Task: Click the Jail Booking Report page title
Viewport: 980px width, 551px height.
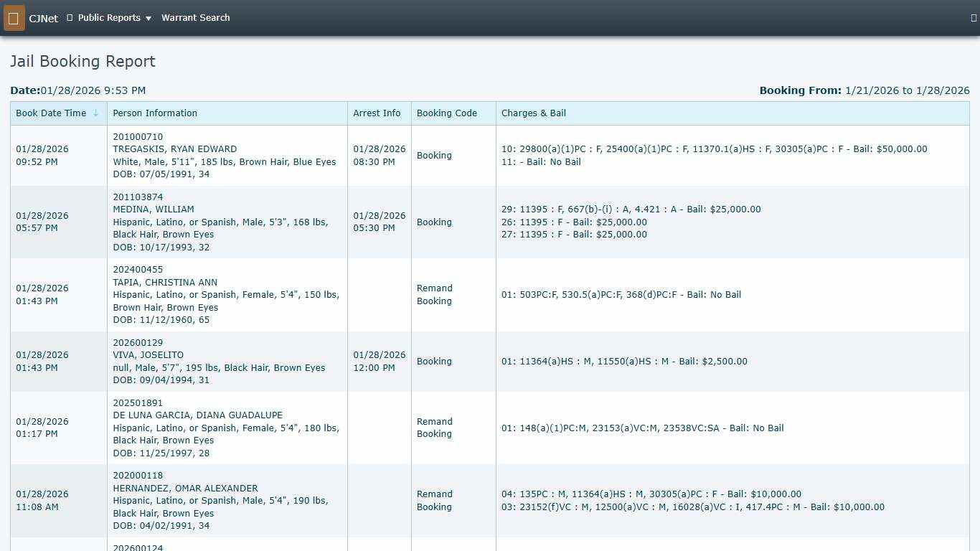Action: pyautogui.click(x=83, y=62)
